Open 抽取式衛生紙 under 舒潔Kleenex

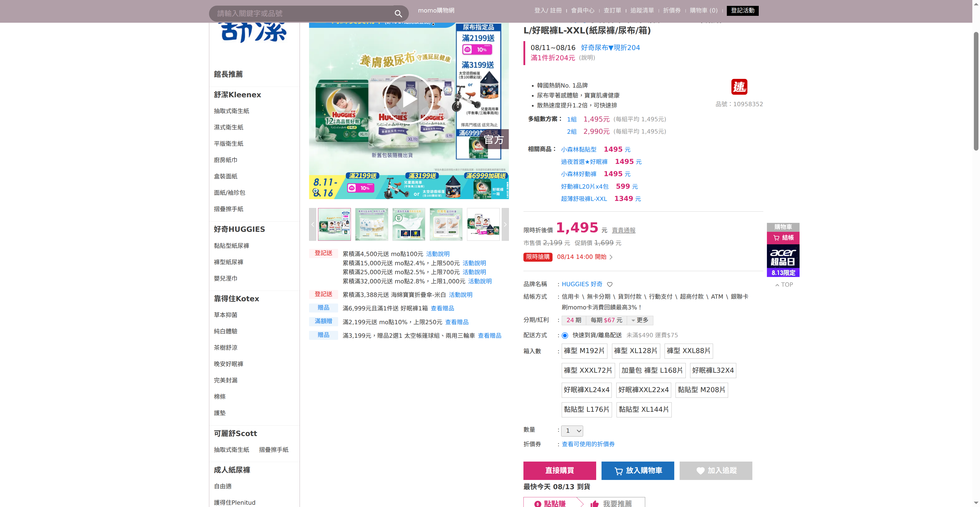[231, 111]
